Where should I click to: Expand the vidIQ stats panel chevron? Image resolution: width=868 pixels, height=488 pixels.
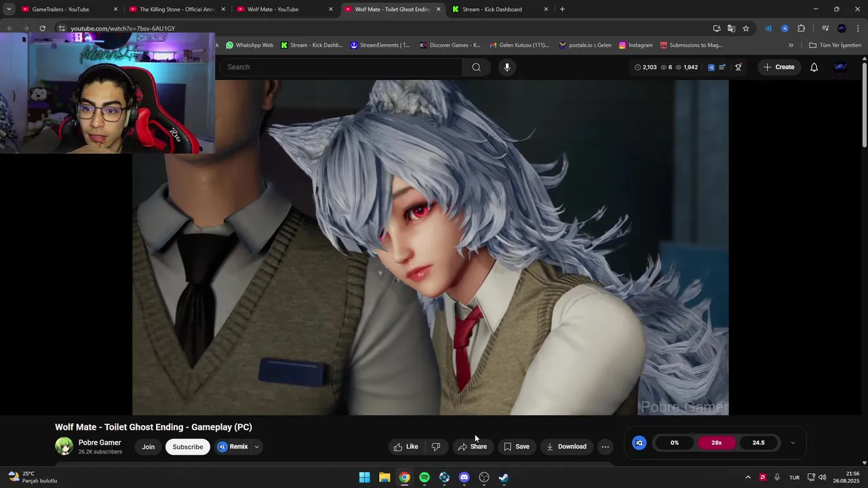click(793, 443)
